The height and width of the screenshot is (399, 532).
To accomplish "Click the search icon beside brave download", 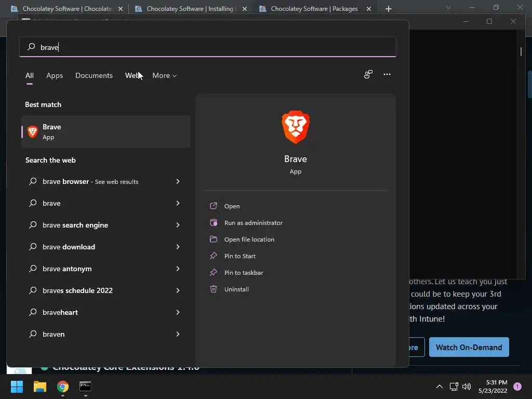I will (x=33, y=246).
